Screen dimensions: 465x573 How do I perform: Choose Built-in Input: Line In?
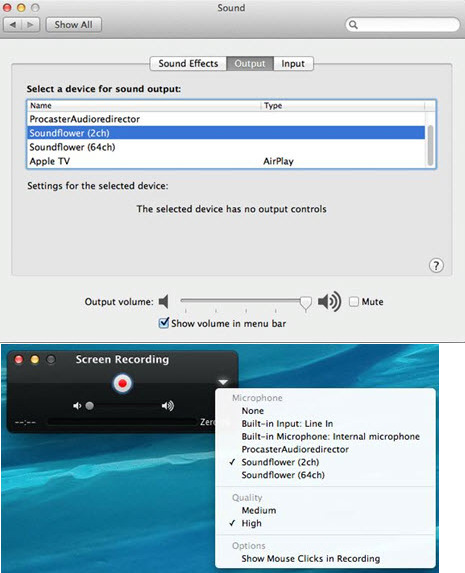tap(325, 424)
